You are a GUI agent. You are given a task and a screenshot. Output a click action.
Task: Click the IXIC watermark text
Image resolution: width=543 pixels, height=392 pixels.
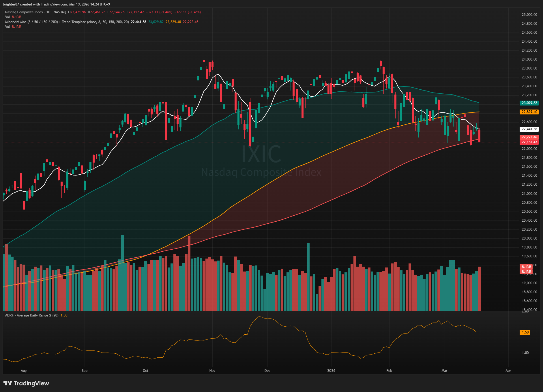tap(261, 154)
